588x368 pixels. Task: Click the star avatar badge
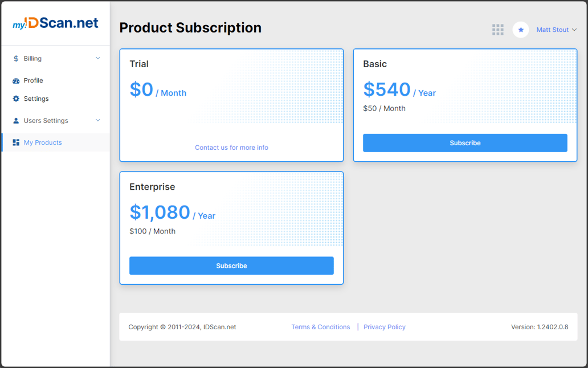pos(521,30)
